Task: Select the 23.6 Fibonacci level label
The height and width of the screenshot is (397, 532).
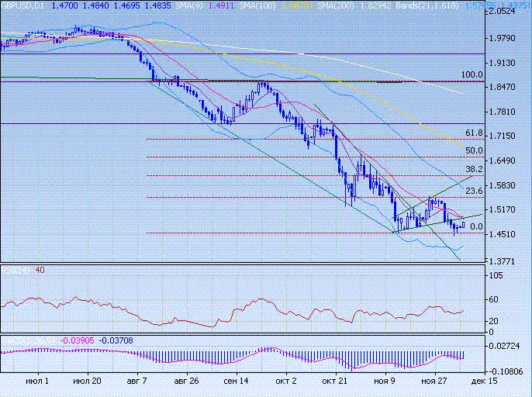Action: click(475, 192)
